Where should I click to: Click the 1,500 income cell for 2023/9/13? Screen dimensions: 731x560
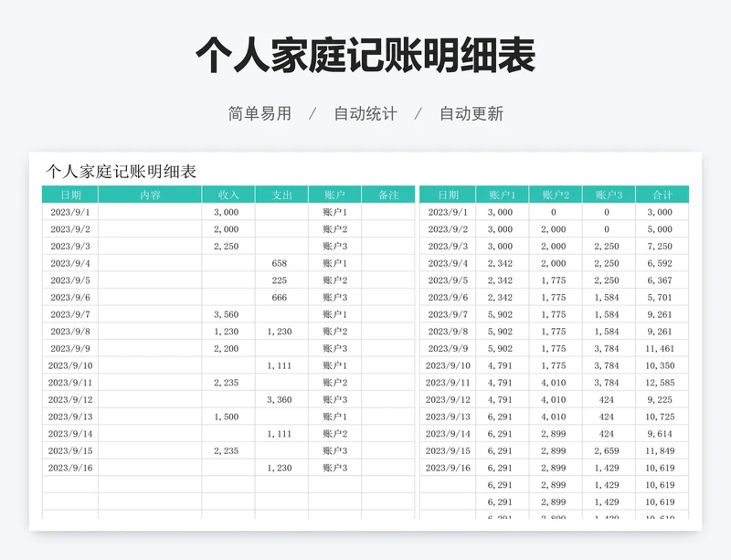pyautogui.click(x=227, y=417)
